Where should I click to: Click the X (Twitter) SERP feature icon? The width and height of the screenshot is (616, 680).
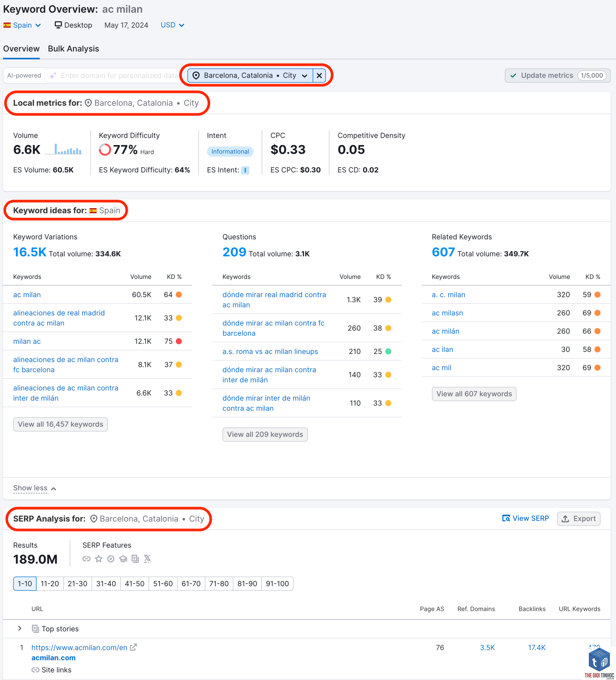point(147,559)
